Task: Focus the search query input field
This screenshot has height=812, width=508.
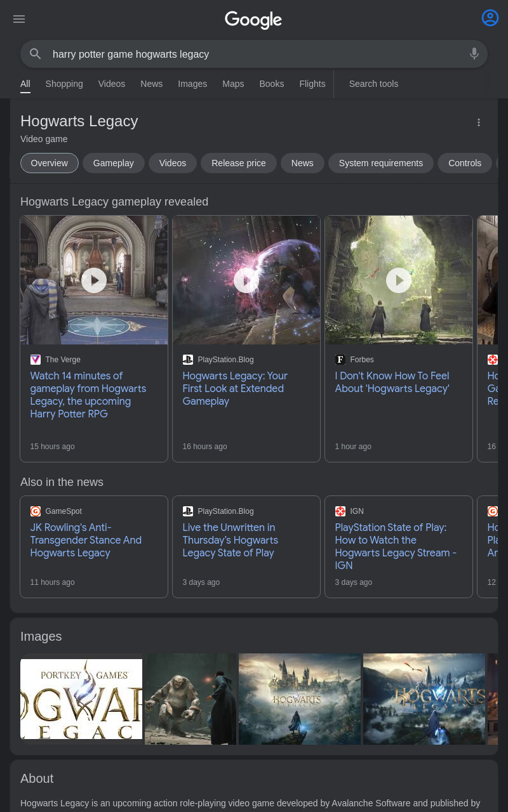Action: click(254, 54)
